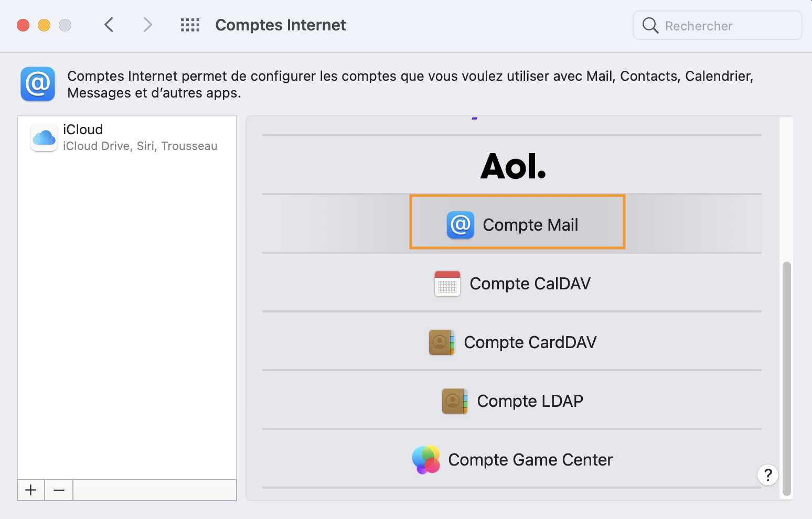Go forward with the right chevron
812x519 pixels.
(148, 25)
